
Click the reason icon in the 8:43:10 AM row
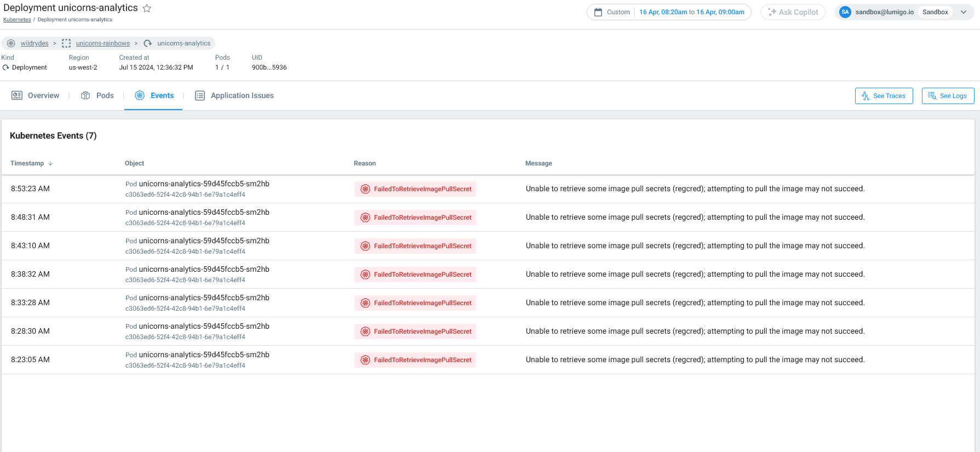[365, 246]
